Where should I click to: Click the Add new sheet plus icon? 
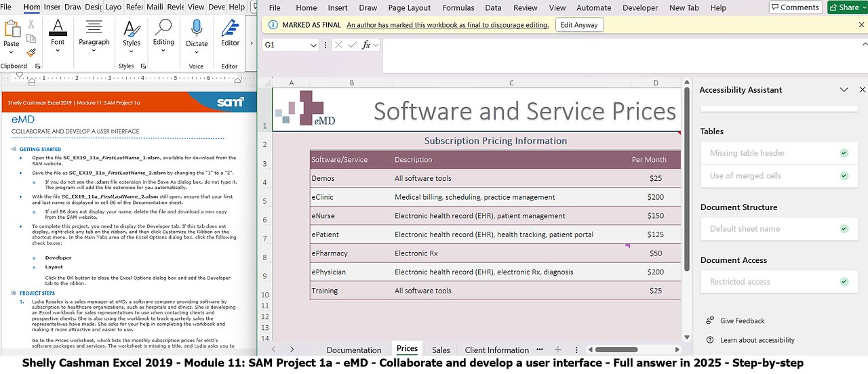(558, 350)
